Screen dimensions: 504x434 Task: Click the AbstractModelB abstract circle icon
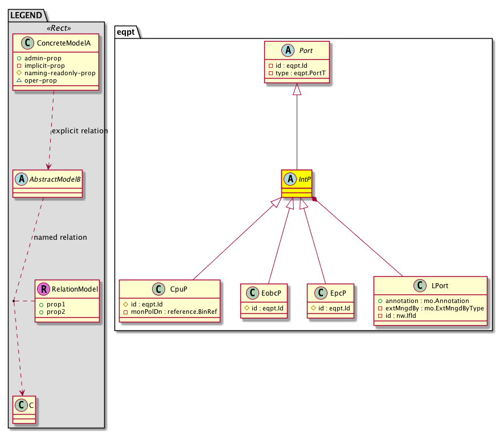(x=22, y=177)
